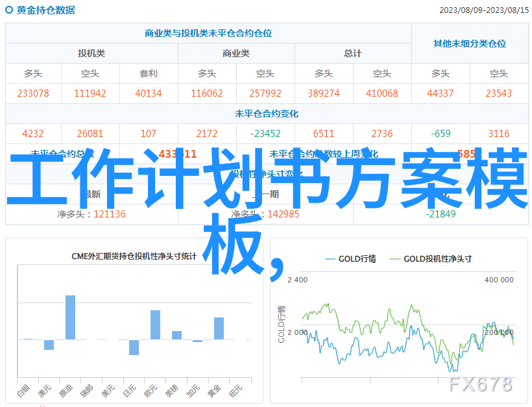Viewport: 532px width, 407px height.
Task: Click the CME外汇期货持仓投机性净头寸统计 chart title
Action: click(134, 256)
